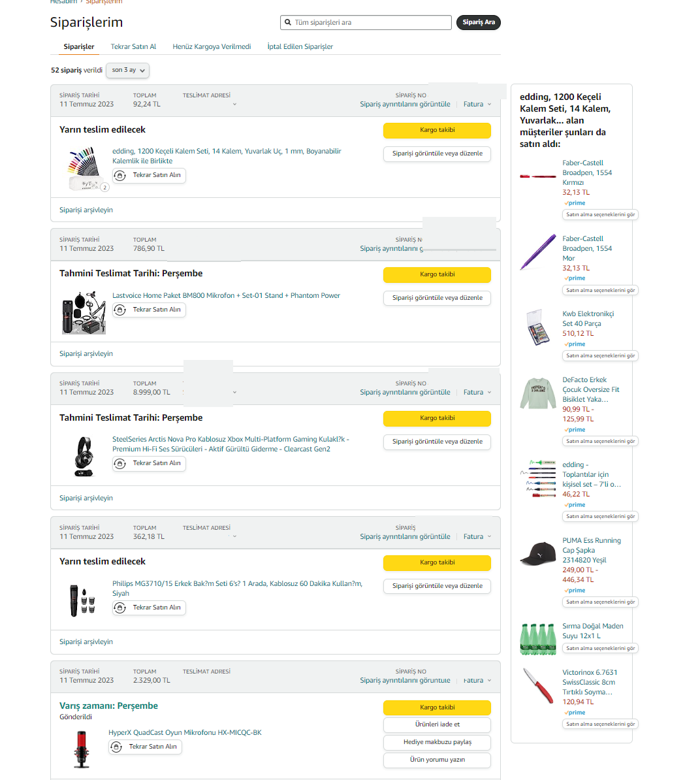Click the rebuy icon for HyperX QuadCast order

click(x=116, y=747)
